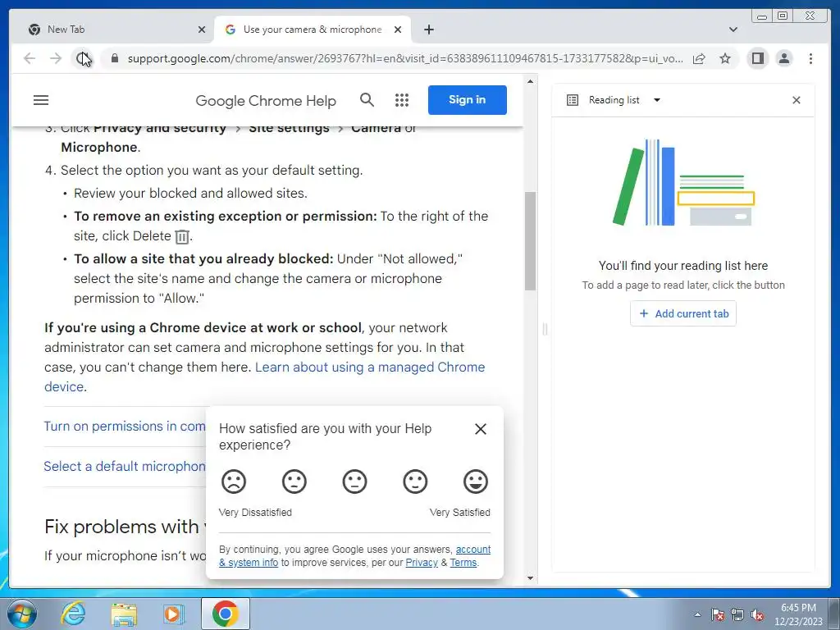Image resolution: width=840 pixels, height=630 pixels.
Task: Click the browser Back arrow
Action: coord(30,58)
